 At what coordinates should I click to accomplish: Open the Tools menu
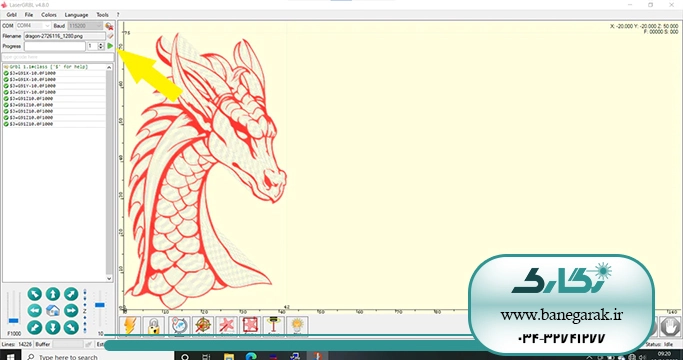pos(102,15)
